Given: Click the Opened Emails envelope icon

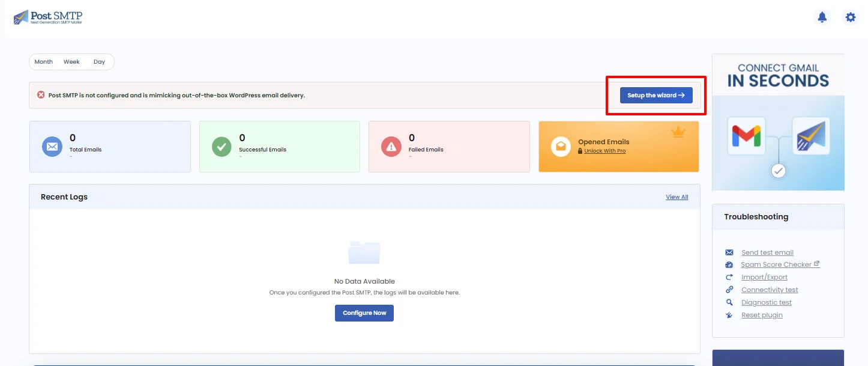Looking at the screenshot, I should 561,147.
